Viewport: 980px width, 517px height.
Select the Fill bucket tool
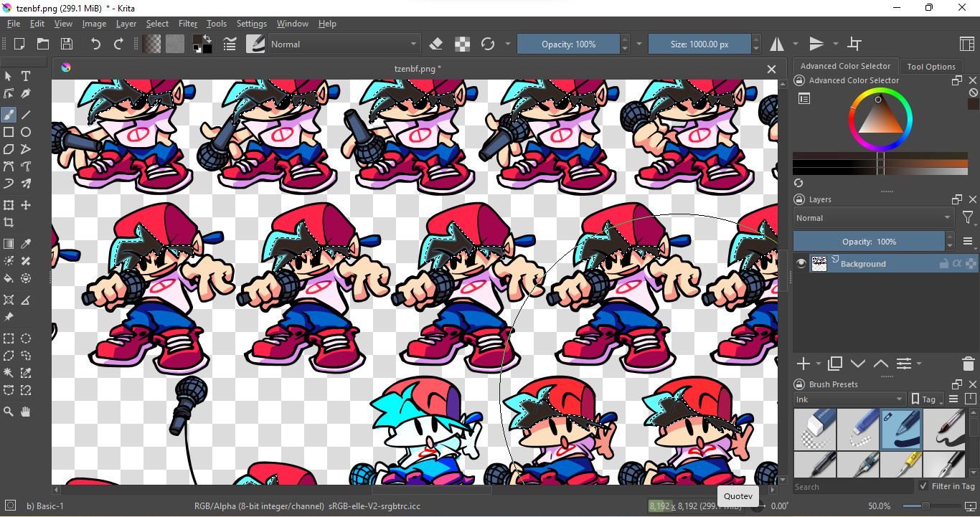9,278
